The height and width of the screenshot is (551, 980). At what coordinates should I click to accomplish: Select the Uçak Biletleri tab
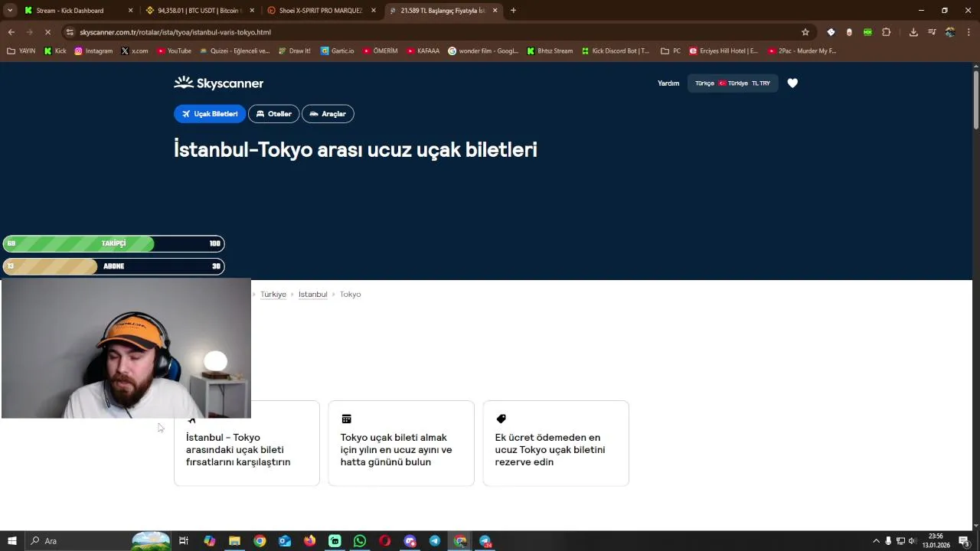coord(210,114)
